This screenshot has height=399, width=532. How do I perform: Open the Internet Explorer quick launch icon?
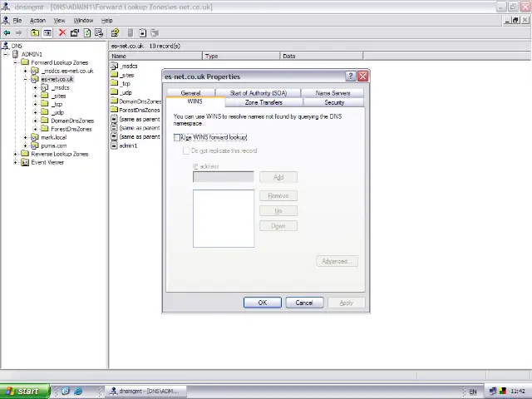pyautogui.click(x=77, y=392)
